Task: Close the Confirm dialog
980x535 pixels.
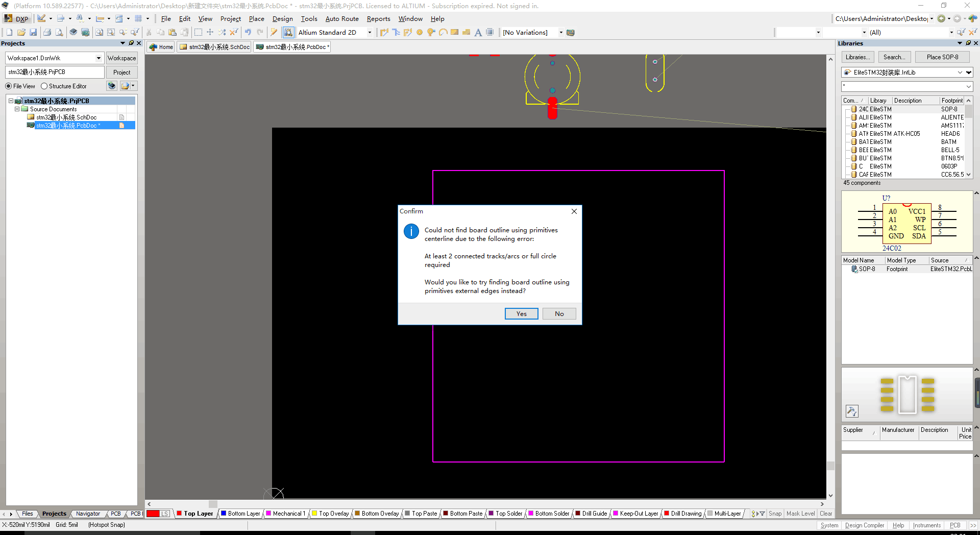Action: point(574,211)
